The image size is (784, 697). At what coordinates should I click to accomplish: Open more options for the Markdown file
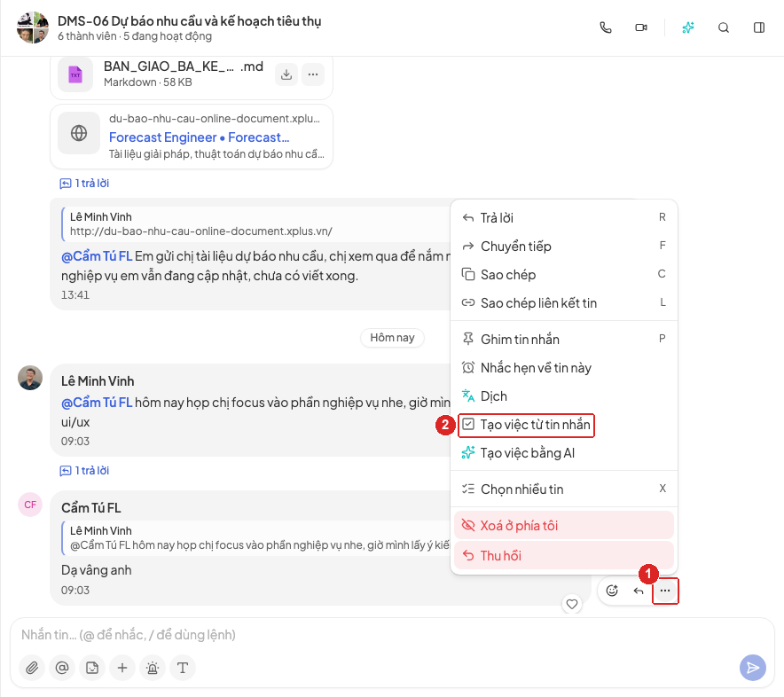coord(313,74)
